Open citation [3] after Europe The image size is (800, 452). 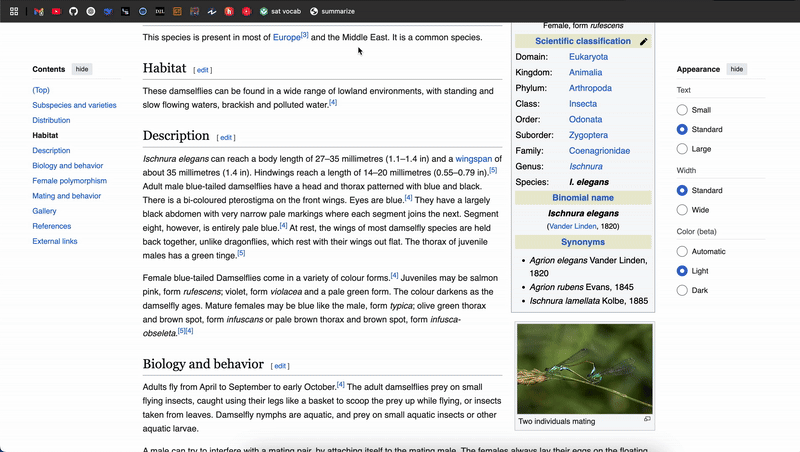(x=305, y=35)
